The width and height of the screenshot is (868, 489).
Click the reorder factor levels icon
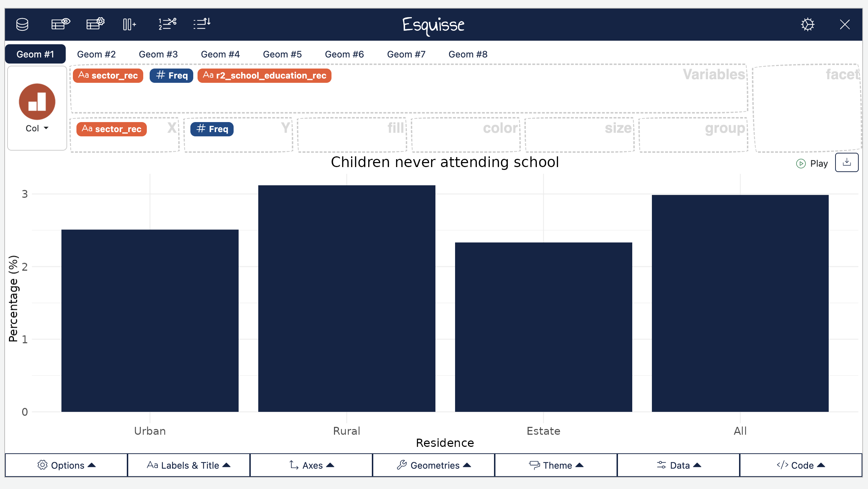202,24
